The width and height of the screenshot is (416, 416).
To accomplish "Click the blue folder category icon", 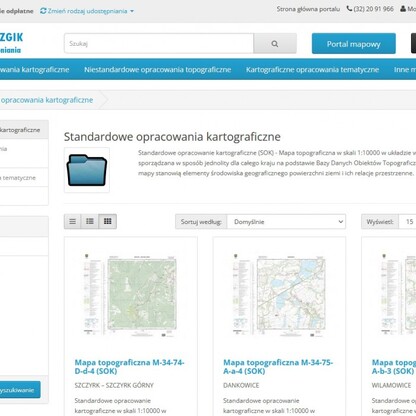I will [87, 170].
